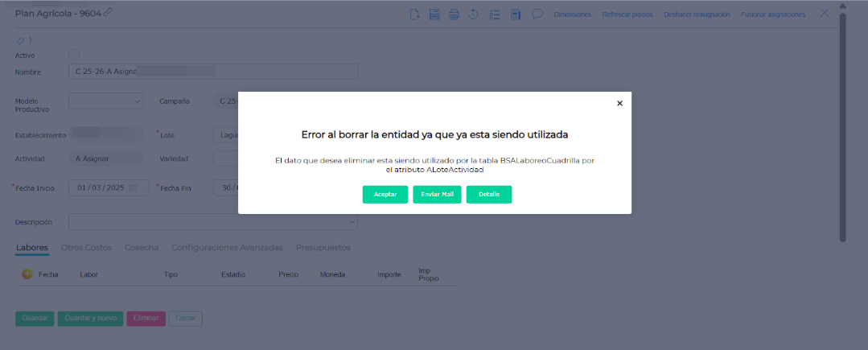Viewport: 868px width, 350px height.
Task: Click Enviar Mail in the error dialog
Action: pyautogui.click(x=437, y=195)
